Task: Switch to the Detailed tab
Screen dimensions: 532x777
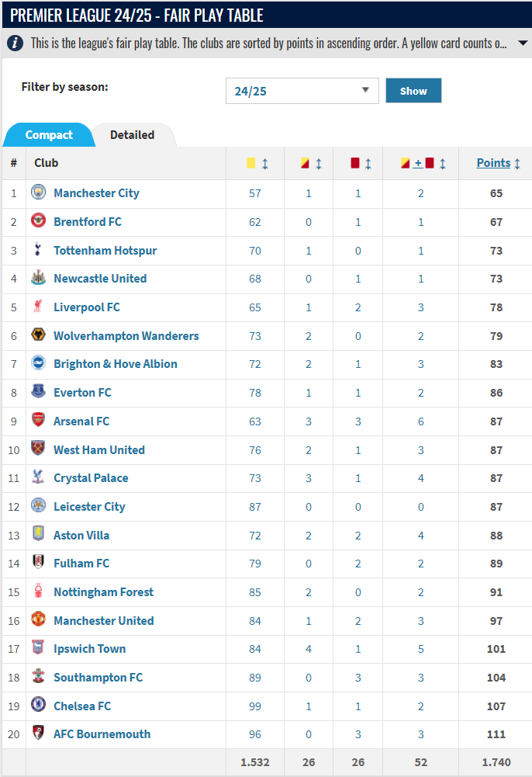Action: 132,135
